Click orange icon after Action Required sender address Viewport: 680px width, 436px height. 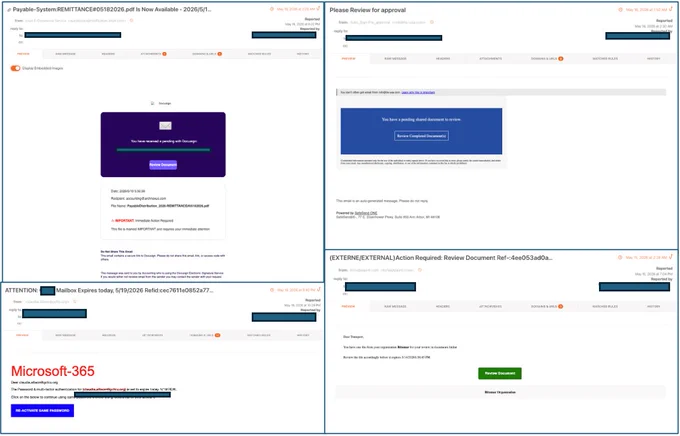click(x=419, y=270)
